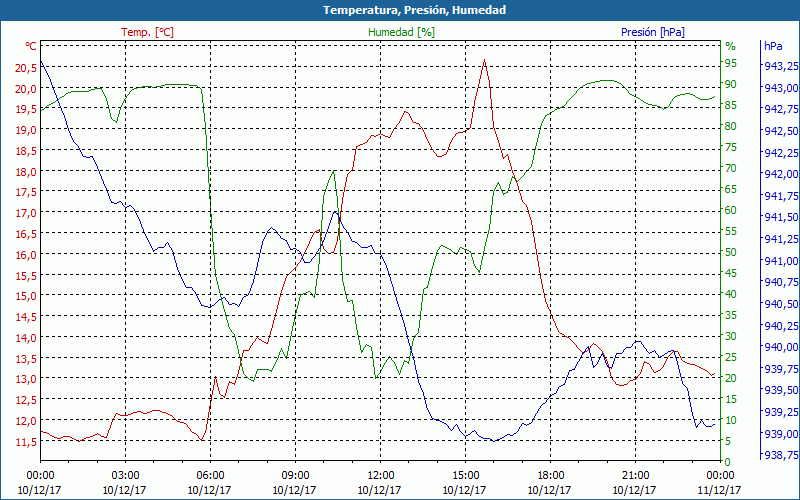Image resolution: width=800 pixels, height=500 pixels.
Task: Select the green 'Humedad [%]' legend label
Action: 401,32
